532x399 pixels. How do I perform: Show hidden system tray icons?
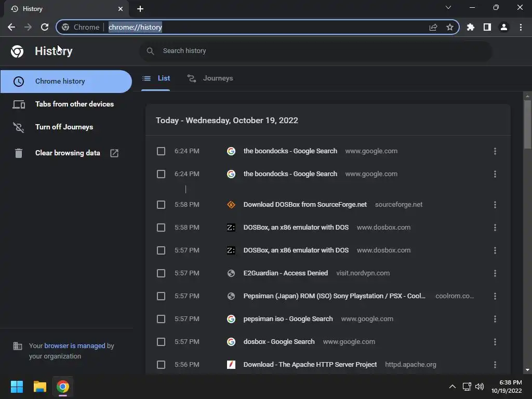[x=453, y=387]
